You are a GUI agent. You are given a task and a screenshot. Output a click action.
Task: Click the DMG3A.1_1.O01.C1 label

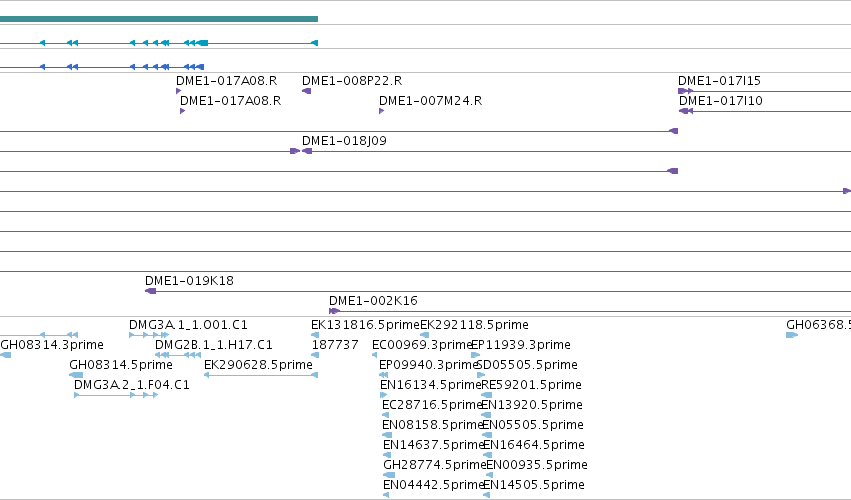(x=188, y=325)
